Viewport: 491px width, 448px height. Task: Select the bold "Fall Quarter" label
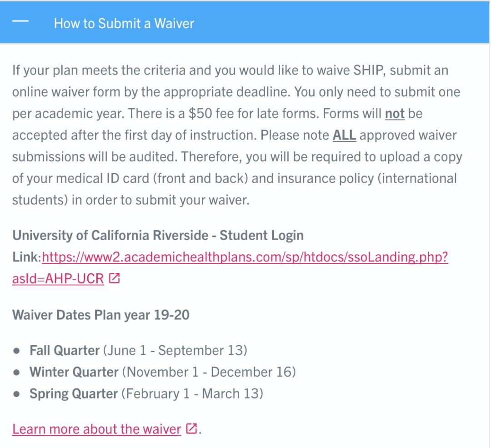coord(65,351)
